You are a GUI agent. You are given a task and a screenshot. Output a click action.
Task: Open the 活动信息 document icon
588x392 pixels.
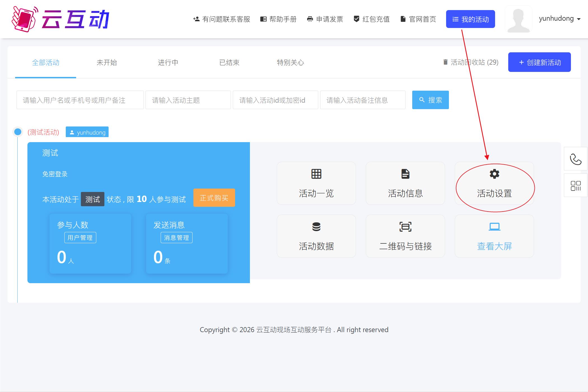click(405, 174)
